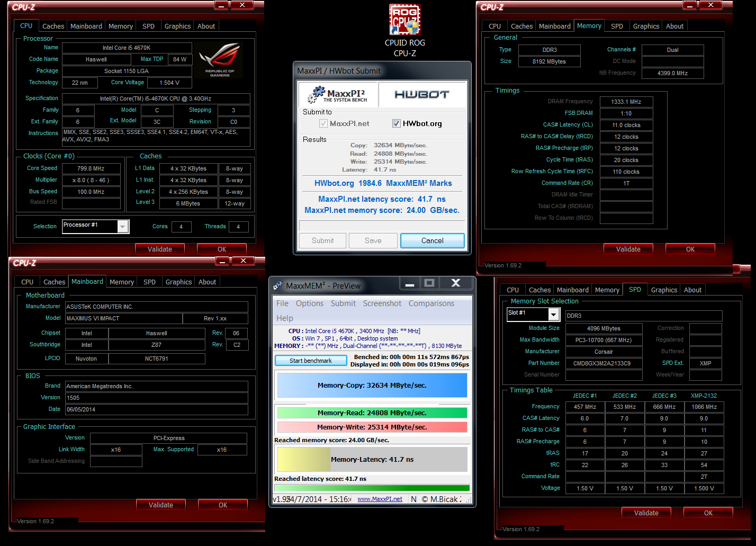Click the Memory-Latency 41.7 ns bar

[x=372, y=459]
